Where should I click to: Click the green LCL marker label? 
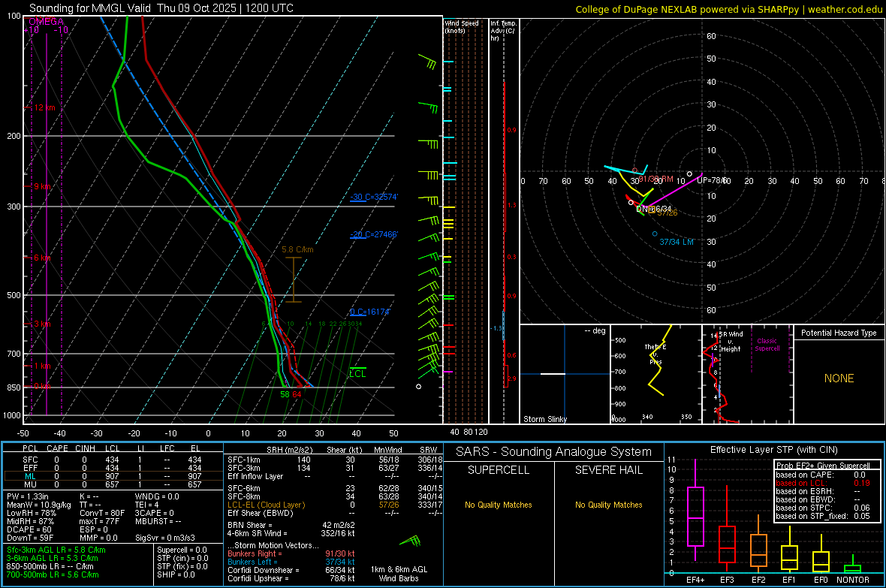pos(357,374)
